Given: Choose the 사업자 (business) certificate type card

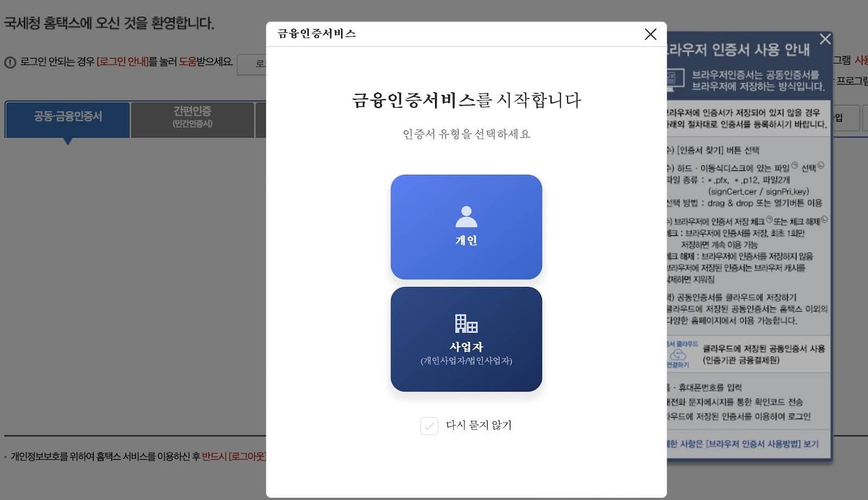Looking at the screenshot, I should click(x=466, y=339).
